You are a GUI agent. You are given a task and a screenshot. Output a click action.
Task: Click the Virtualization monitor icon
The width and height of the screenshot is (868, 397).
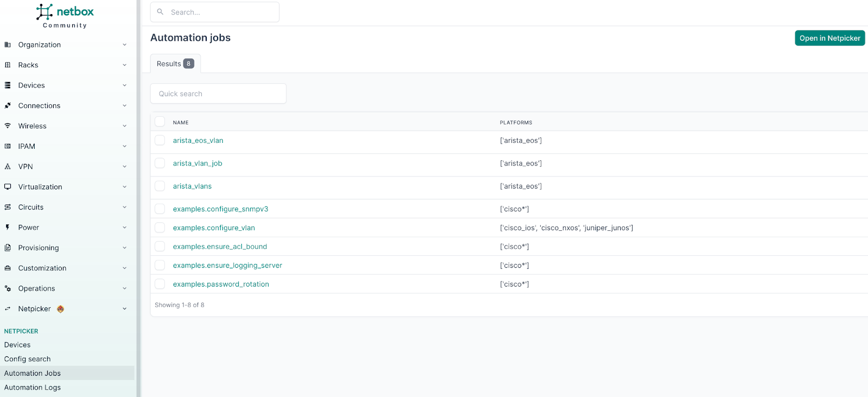[x=8, y=187]
